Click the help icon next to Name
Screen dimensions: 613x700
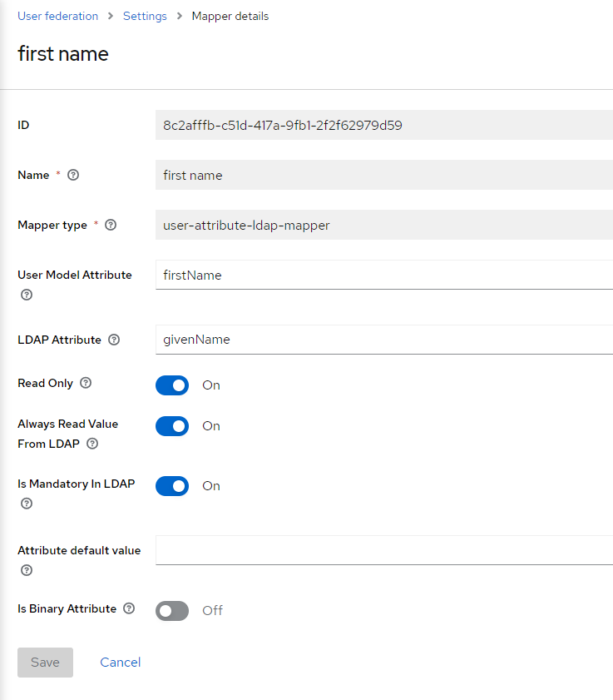[x=73, y=176]
